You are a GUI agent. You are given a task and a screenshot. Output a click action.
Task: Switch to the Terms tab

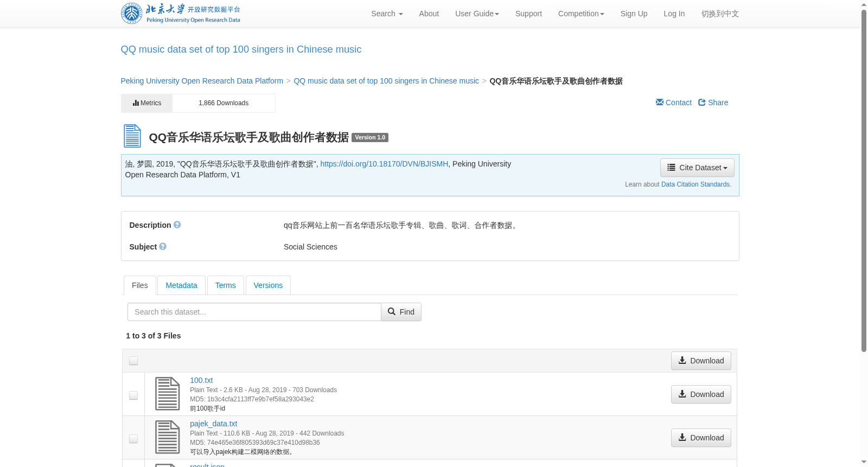(225, 285)
